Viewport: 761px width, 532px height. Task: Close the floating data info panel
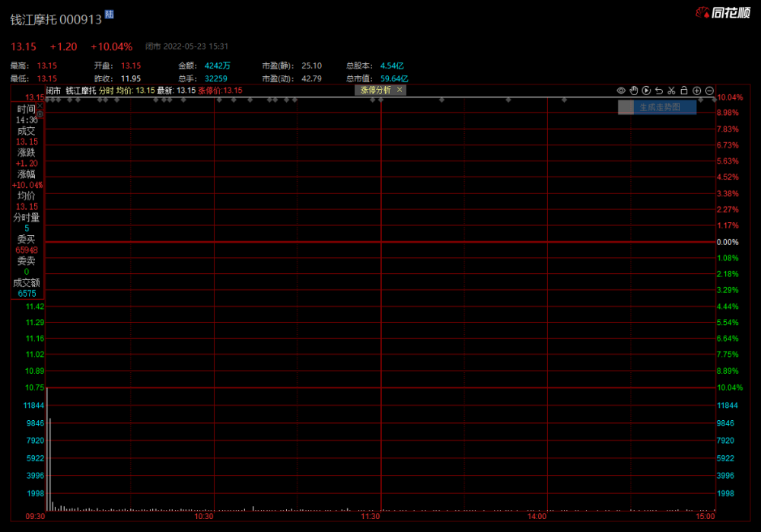tap(40, 106)
